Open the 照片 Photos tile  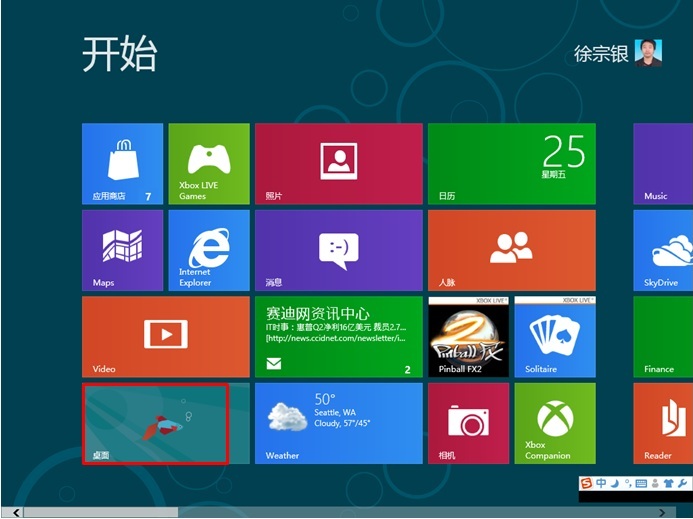click(x=339, y=164)
